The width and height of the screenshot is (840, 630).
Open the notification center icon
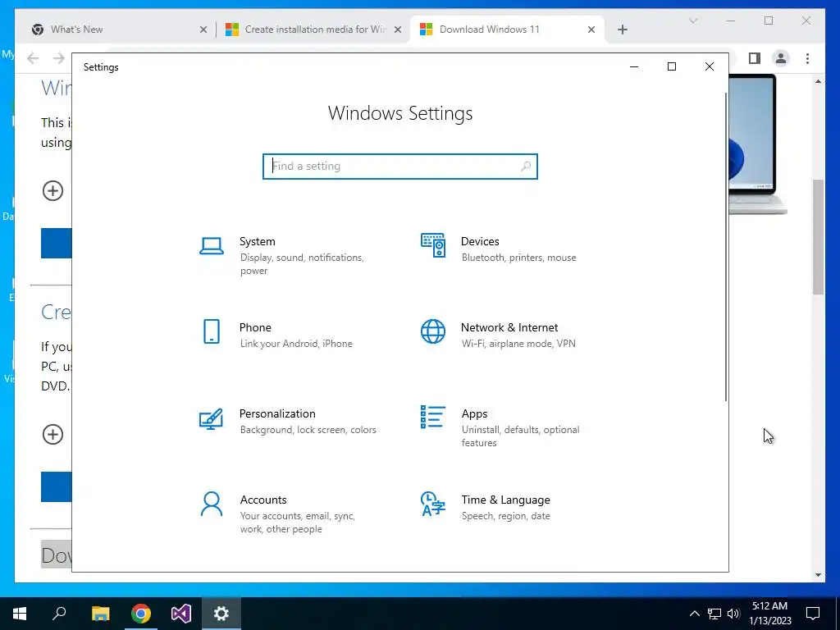[813, 614]
